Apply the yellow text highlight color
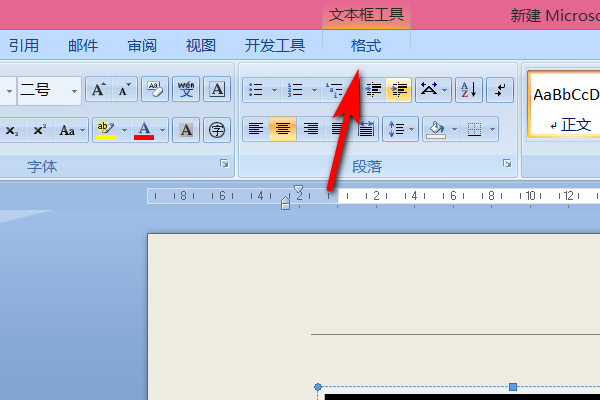 click(106, 131)
